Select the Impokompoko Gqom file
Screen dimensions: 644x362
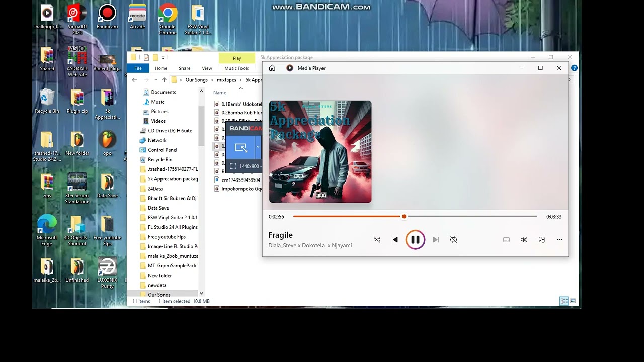point(238,189)
